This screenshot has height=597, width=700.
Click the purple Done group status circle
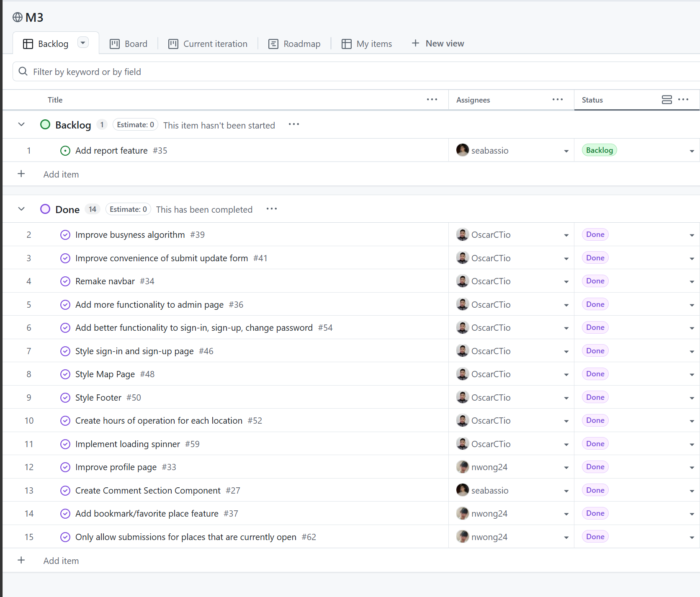pos(45,209)
